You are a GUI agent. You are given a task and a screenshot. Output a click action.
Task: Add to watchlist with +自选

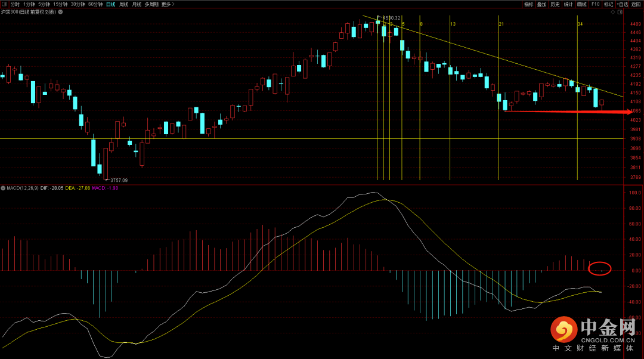click(622, 4)
